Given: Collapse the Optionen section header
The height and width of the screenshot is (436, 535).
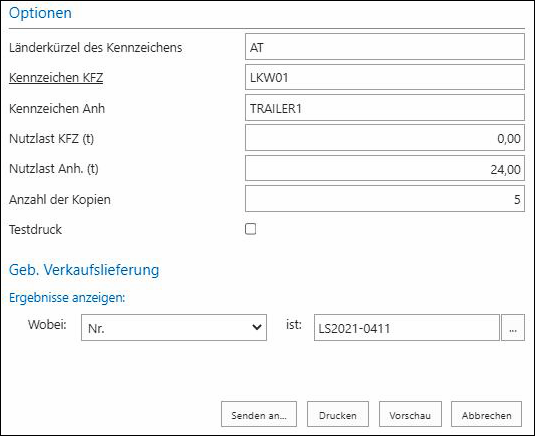Looking at the screenshot, I should pyautogui.click(x=40, y=13).
